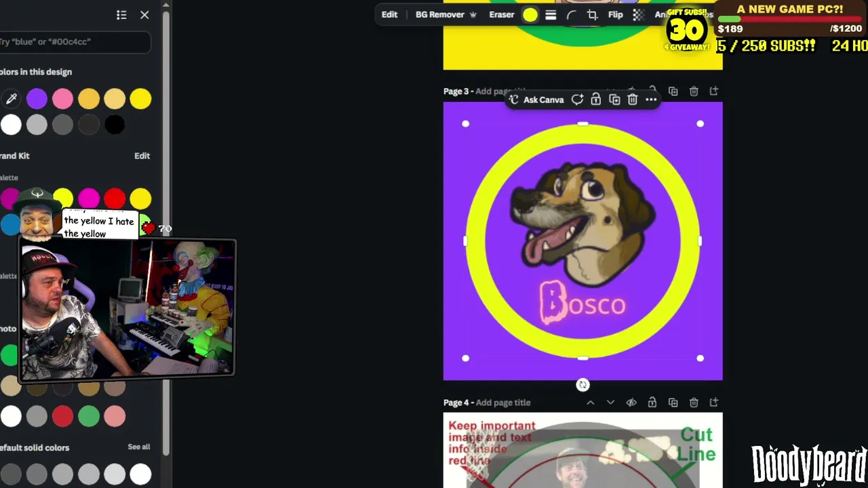This screenshot has height=488, width=868.
Task: Pick the red swatch in Brand Kit palette
Action: [115, 199]
